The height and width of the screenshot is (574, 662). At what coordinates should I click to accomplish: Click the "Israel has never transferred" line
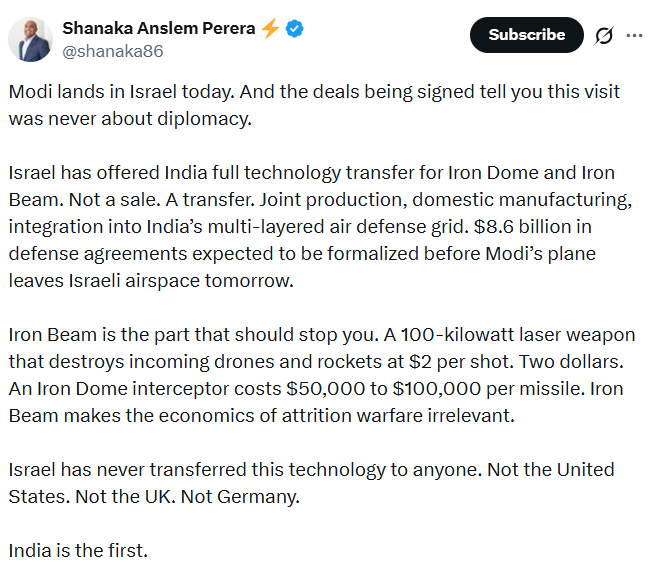tap(311, 470)
